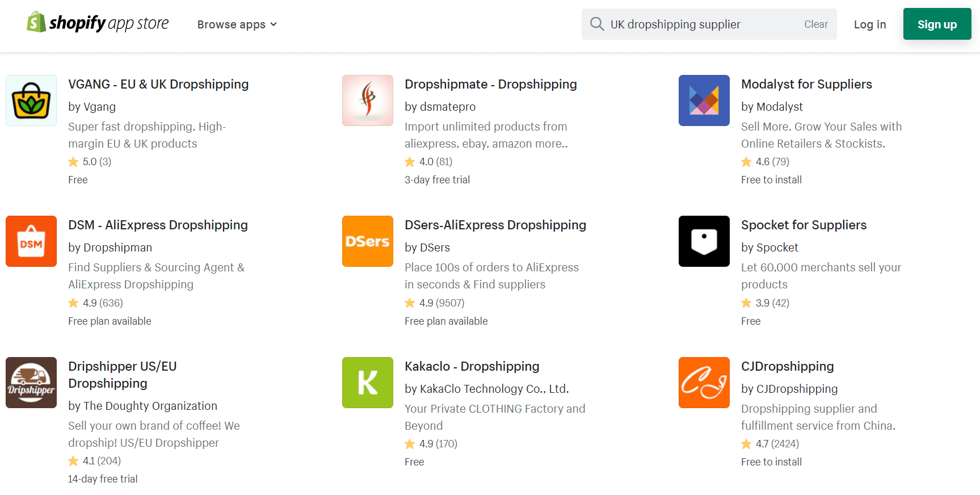This screenshot has width=980, height=495.
Task: Click the Sign up button
Action: point(937,24)
